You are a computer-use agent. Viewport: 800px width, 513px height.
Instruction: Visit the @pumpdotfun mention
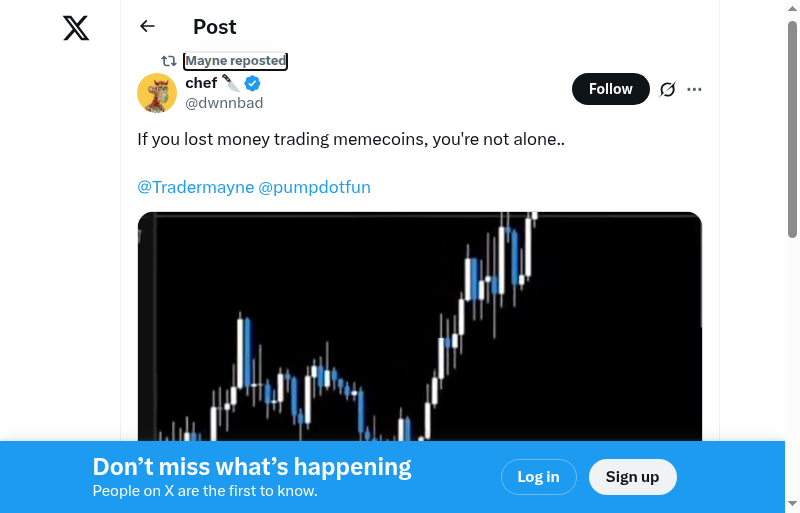(315, 187)
